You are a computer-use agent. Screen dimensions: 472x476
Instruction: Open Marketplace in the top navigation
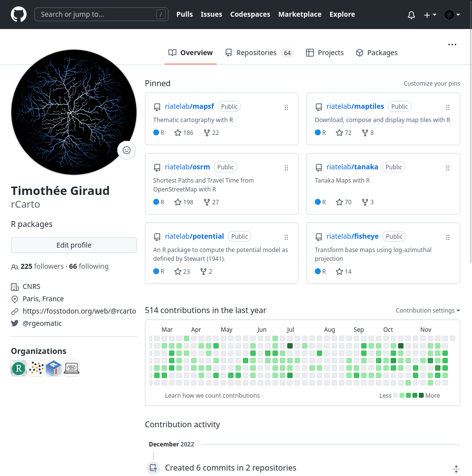pyautogui.click(x=300, y=14)
